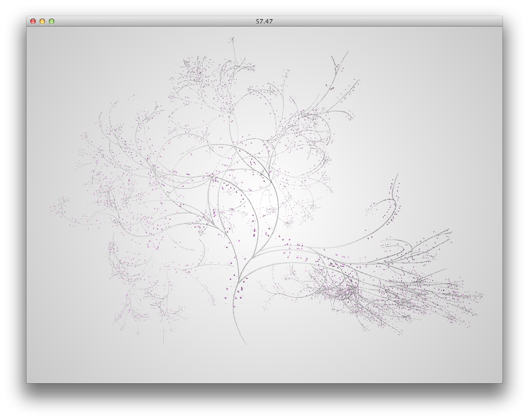Minimize the window with the yellow button
Image resolution: width=529 pixels, height=420 pixels.
(x=42, y=21)
